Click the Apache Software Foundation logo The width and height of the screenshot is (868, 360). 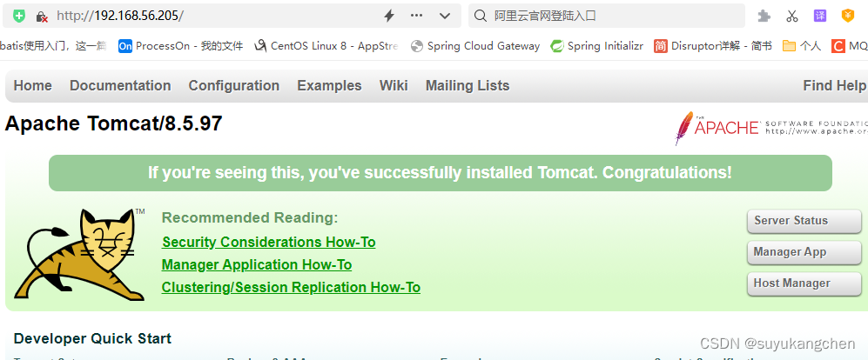(x=771, y=128)
